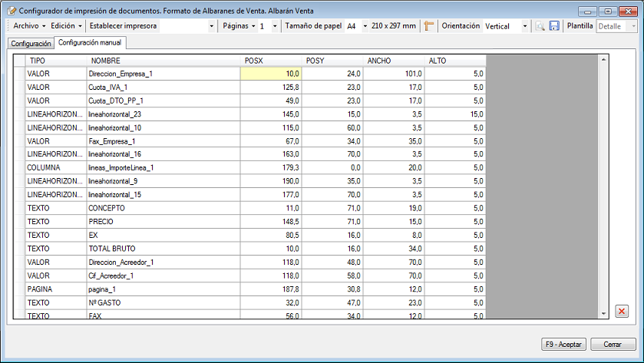Select the POSX cell of Direccion_Empresa_1

(x=271, y=74)
